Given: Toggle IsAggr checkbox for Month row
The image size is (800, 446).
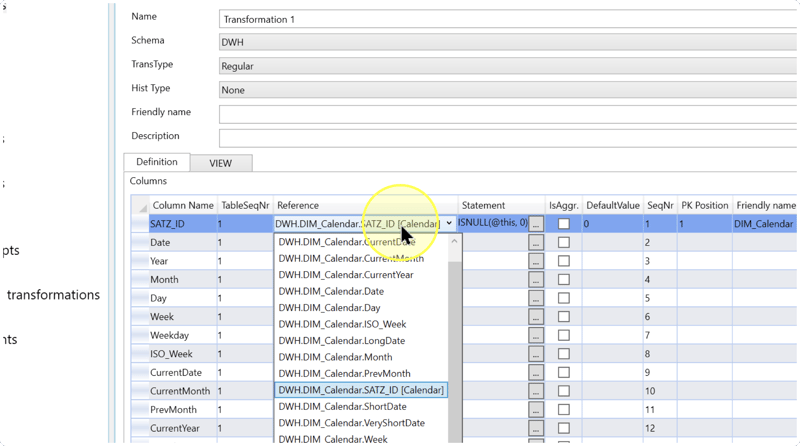Looking at the screenshot, I should coord(564,280).
